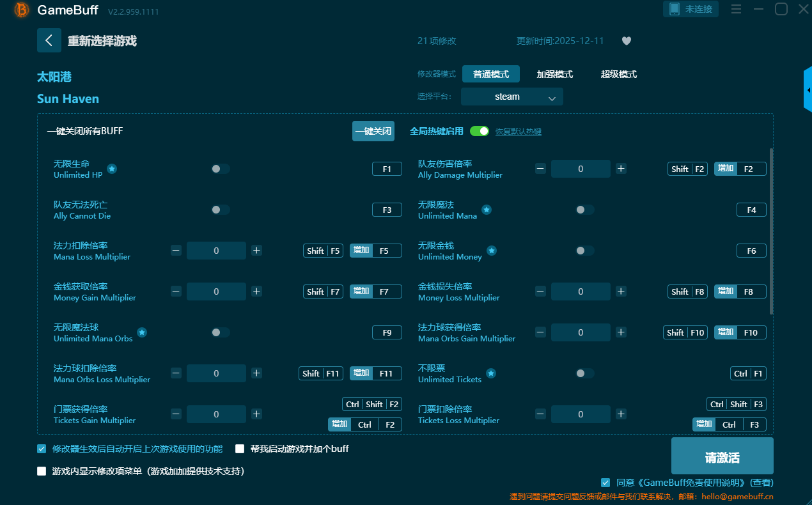Image resolution: width=812 pixels, height=505 pixels.
Task: Open the hamburger menu in title bar
Action: 736,9
